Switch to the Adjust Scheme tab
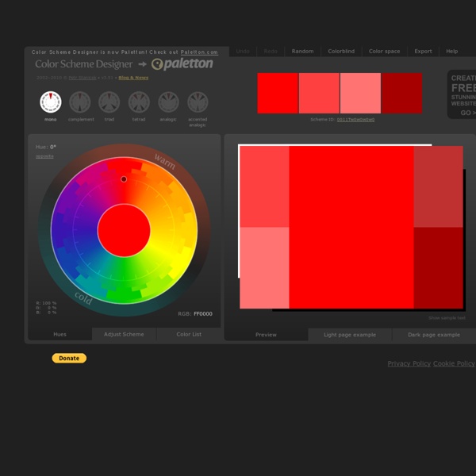This screenshot has height=476, width=476. [124, 334]
